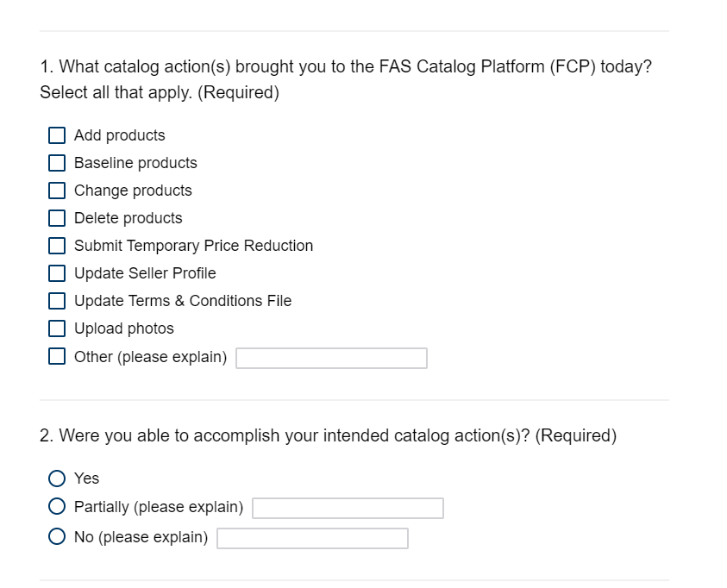Viewport: 727px width, 588px height.
Task: Select the Change products checkbox
Action: pyautogui.click(x=57, y=191)
